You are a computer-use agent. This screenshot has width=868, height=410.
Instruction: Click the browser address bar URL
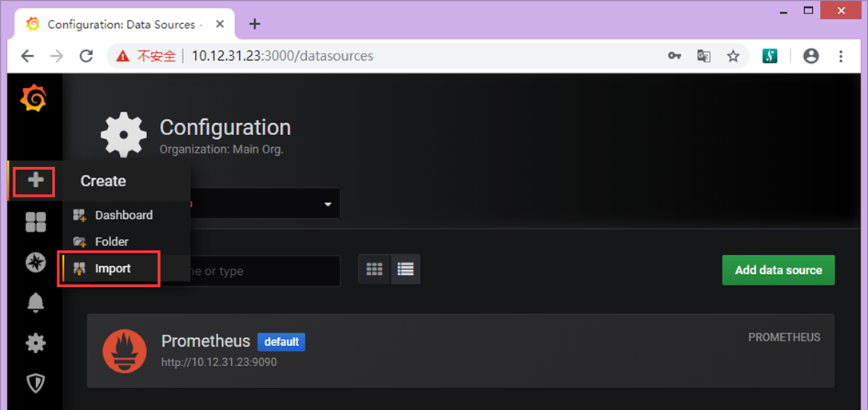[282, 56]
